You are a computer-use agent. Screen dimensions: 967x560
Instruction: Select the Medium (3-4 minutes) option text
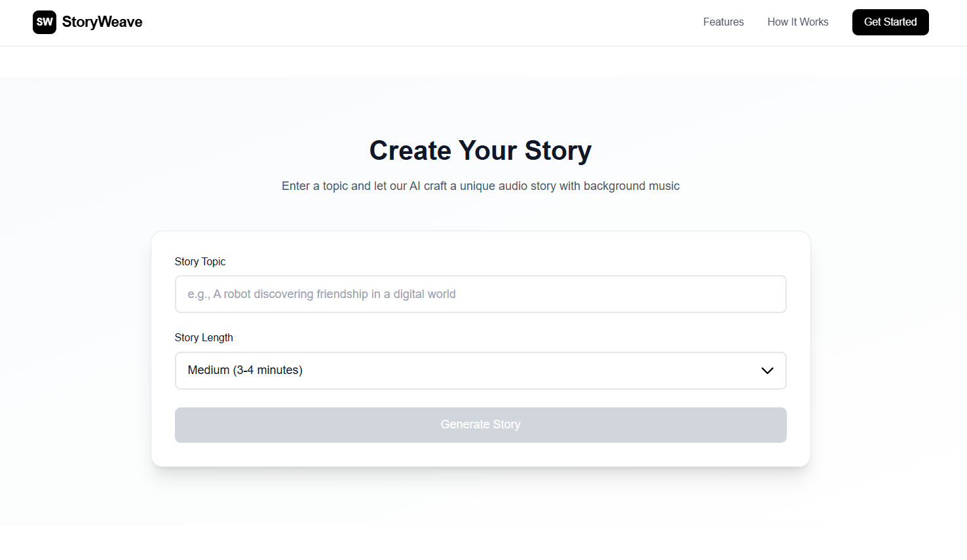(245, 370)
